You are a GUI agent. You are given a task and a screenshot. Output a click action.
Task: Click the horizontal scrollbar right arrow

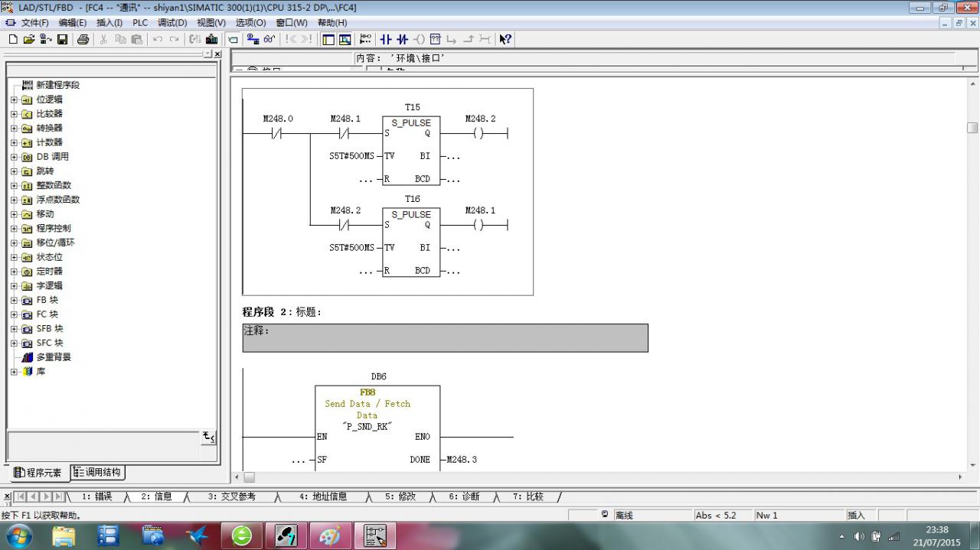pyautogui.click(x=962, y=477)
